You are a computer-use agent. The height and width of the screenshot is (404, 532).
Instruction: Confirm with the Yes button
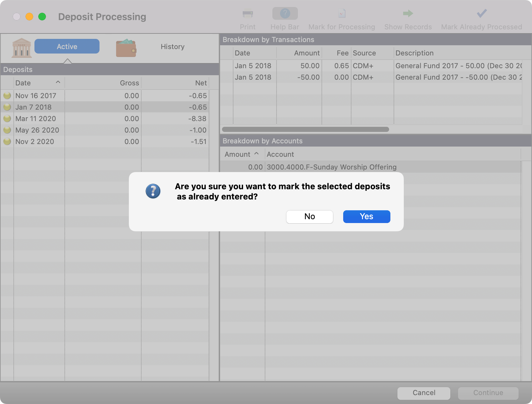(366, 217)
